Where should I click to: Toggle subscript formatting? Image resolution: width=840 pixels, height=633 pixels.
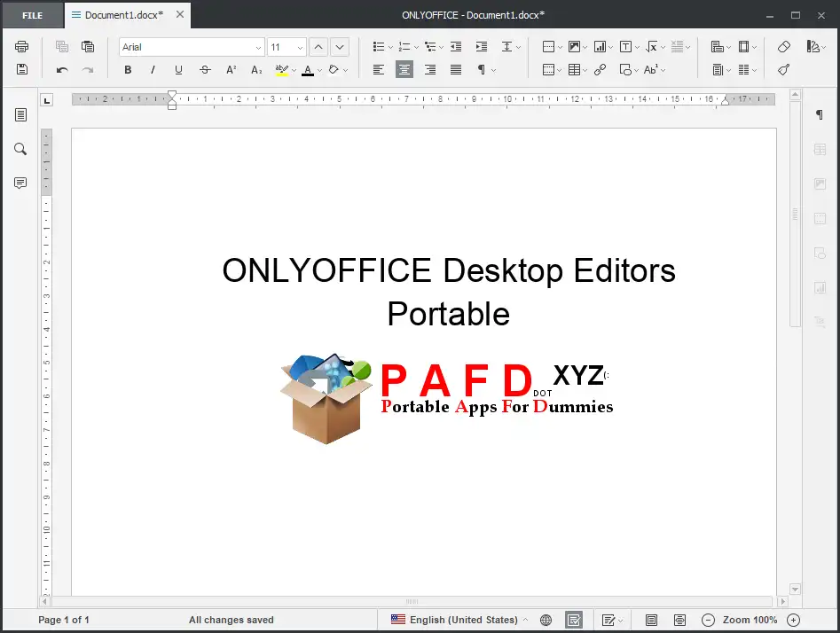256,70
